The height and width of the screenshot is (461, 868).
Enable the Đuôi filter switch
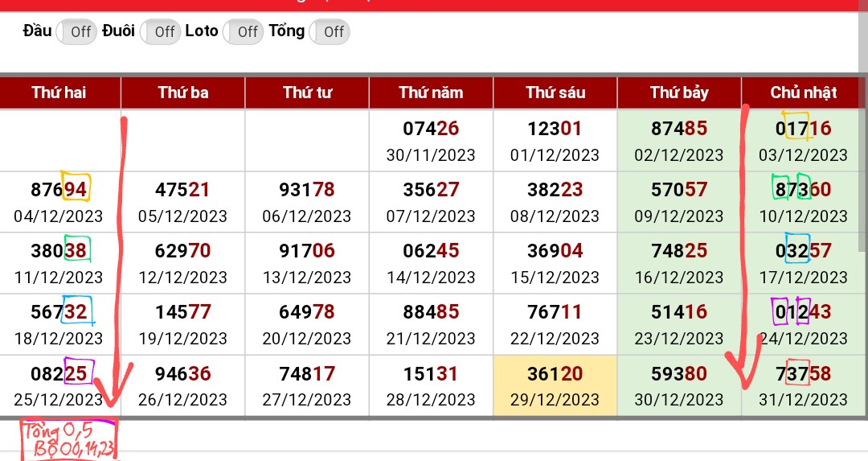(x=160, y=32)
